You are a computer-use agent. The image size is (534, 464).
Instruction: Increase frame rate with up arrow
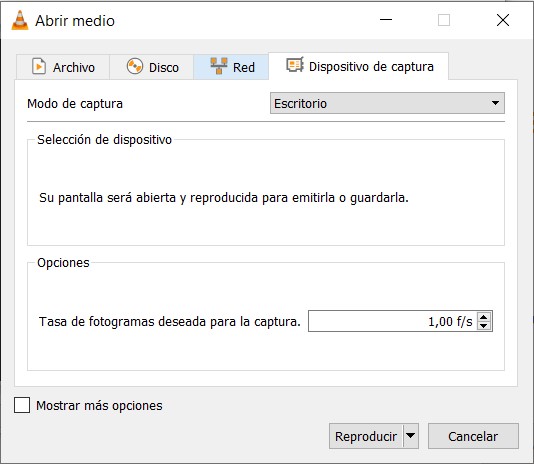click(x=484, y=317)
